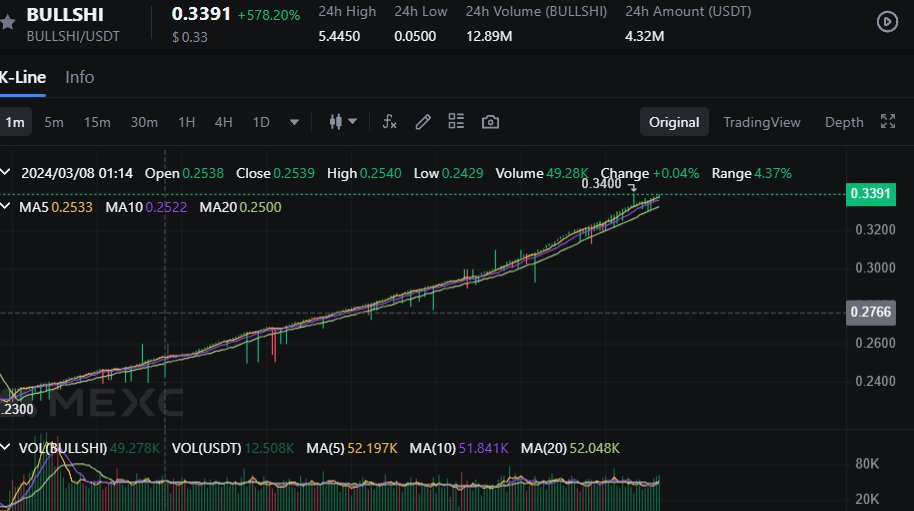Collapse the MA5 MA10 MA20 indicator row

point(5,206)
